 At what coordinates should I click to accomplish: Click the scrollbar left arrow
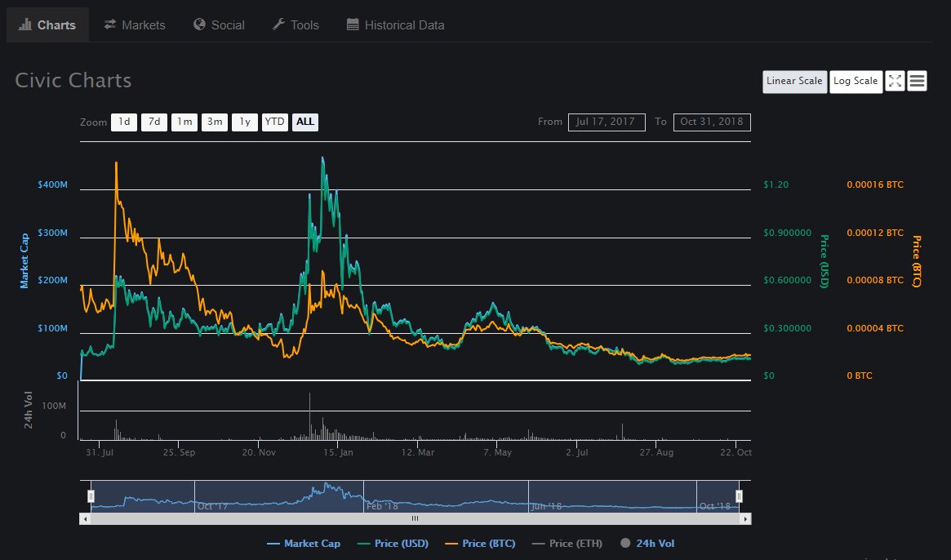tap(85, 519)
